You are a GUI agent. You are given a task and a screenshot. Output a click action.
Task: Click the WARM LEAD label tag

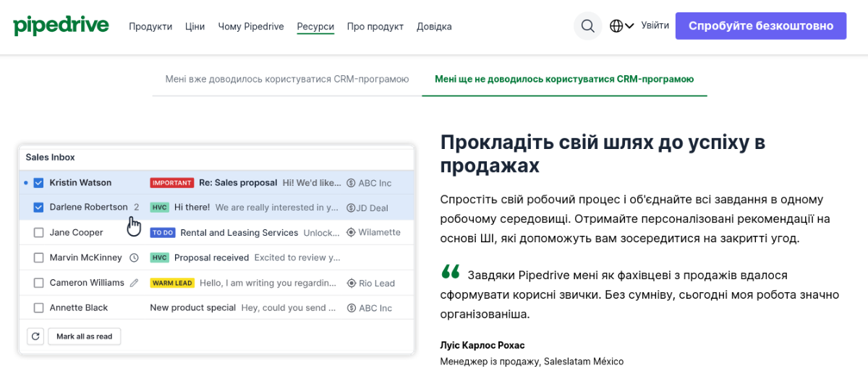[x=172, y=283]
